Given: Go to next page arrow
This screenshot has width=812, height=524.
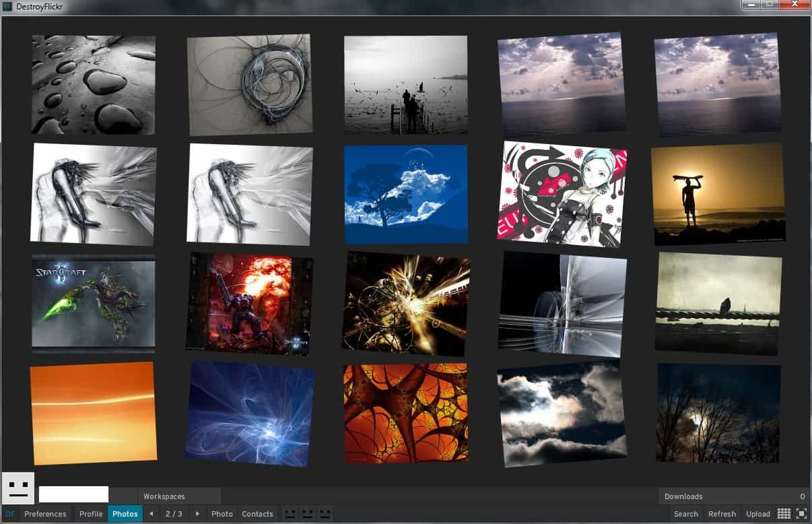Looking at the screenshot, I should click(197, 514).
